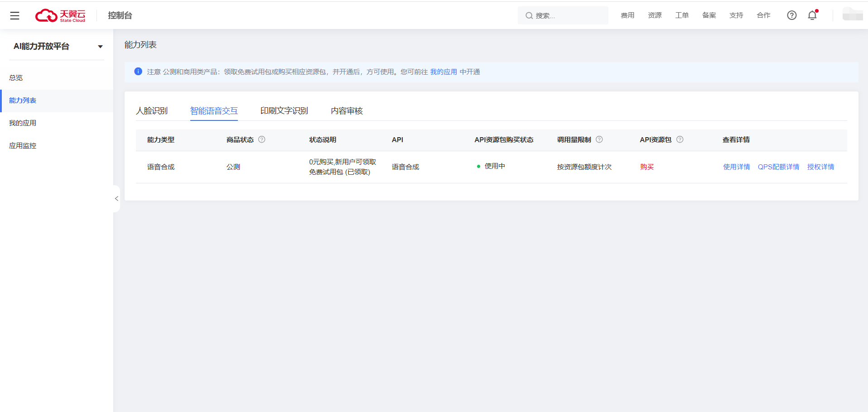This screenshot has height=412, width=868.
Task: Click the info icon in the notice banner
Action: (x=138, y=72)
